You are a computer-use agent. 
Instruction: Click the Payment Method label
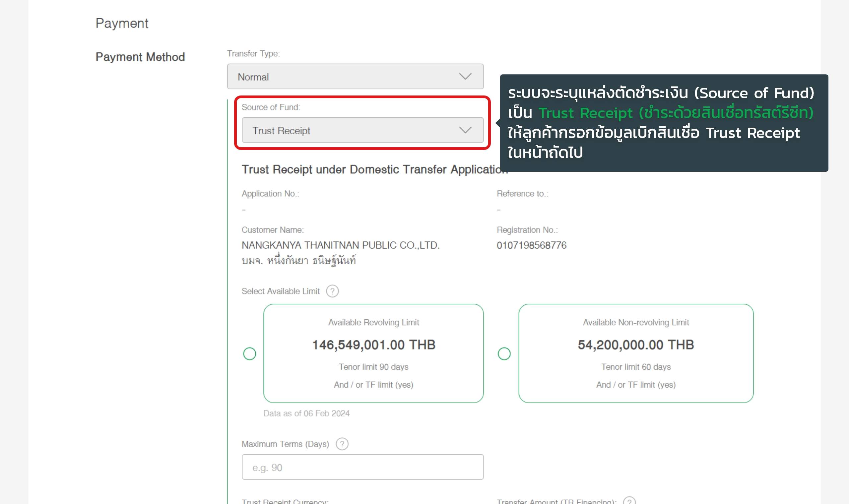140,57
